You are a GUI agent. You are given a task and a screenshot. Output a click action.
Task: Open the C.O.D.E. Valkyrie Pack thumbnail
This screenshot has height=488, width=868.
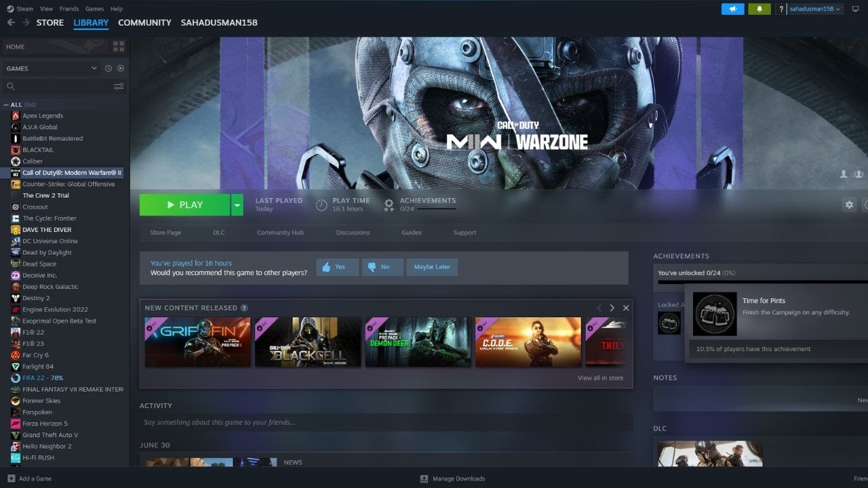click(x=528, y=342)
